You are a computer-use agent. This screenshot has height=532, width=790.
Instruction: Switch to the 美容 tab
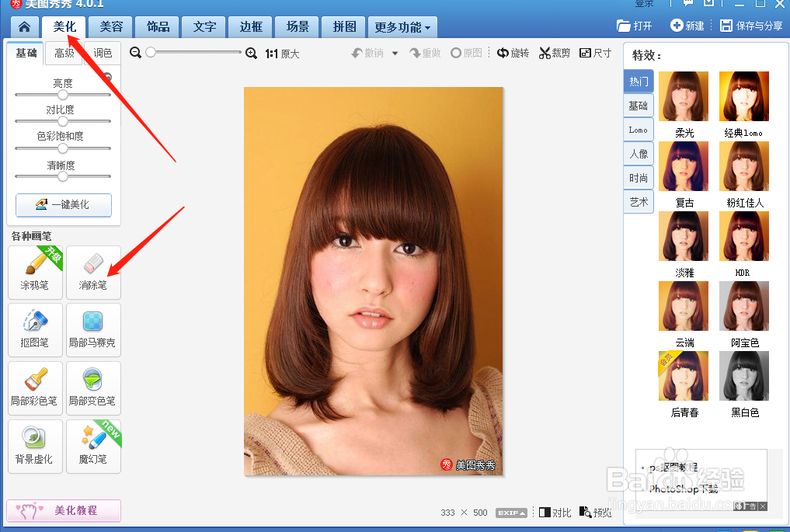coord(111,26)
